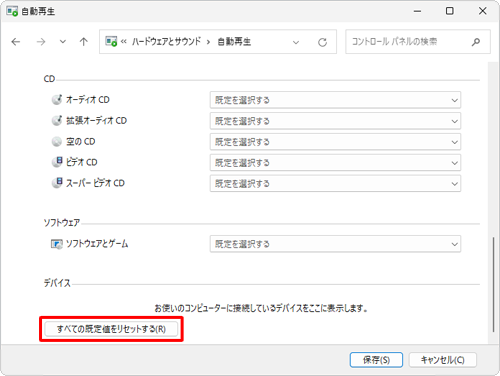Click the forward arrow navigation icon

[x=41, y=42]
